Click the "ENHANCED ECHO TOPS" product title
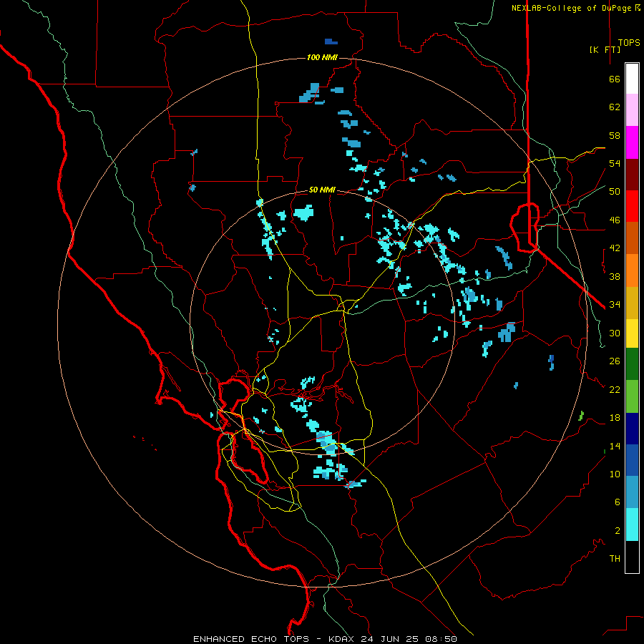The width and height of the screenshot is (644, 644). (x=251, y=639)
